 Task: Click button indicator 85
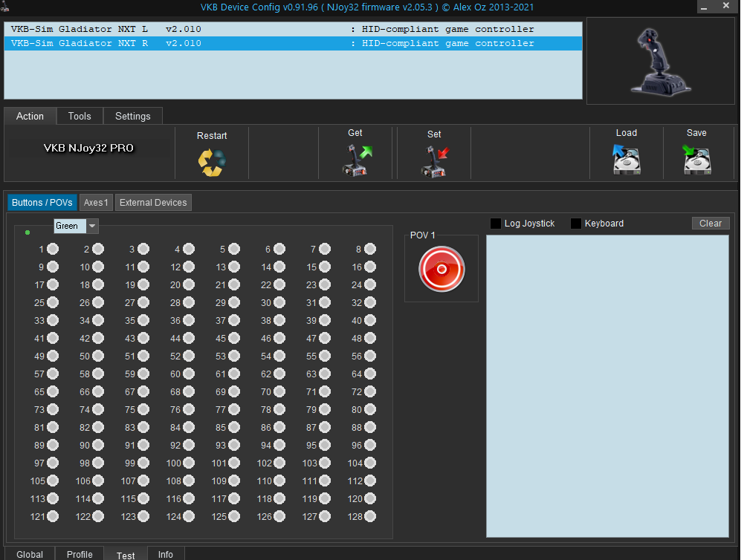234,427
